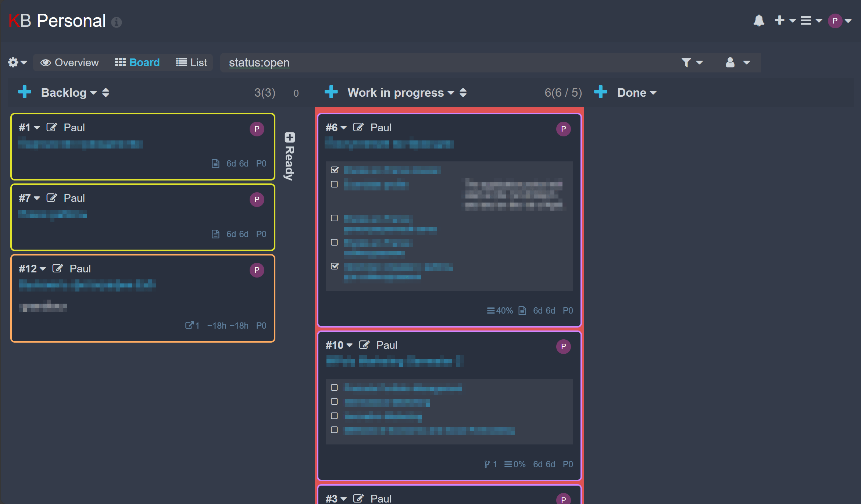Open the #7 task dropdown menu
This screenshot has width=861, height=504.
pyautogui.click(x=29, y=198)
